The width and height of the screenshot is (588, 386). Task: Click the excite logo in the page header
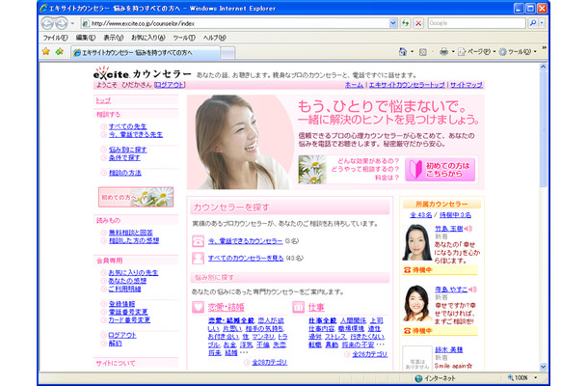[112, 73]
